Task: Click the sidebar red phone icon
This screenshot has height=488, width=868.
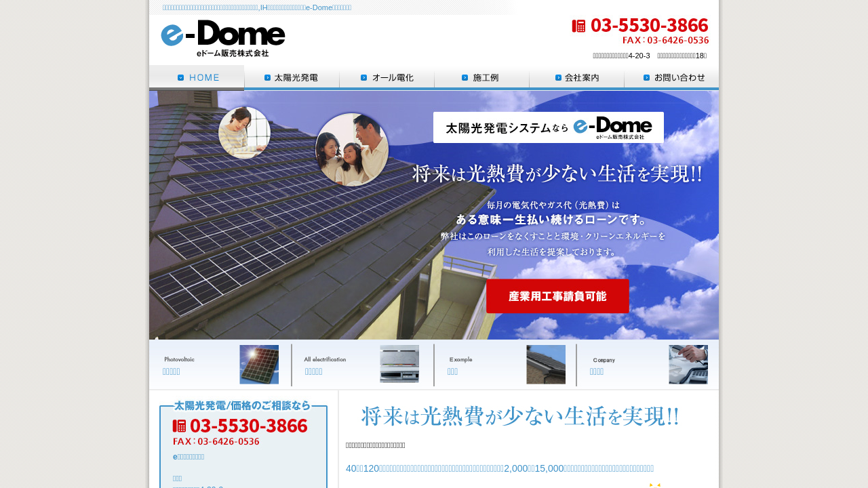Action: point(180,426)
